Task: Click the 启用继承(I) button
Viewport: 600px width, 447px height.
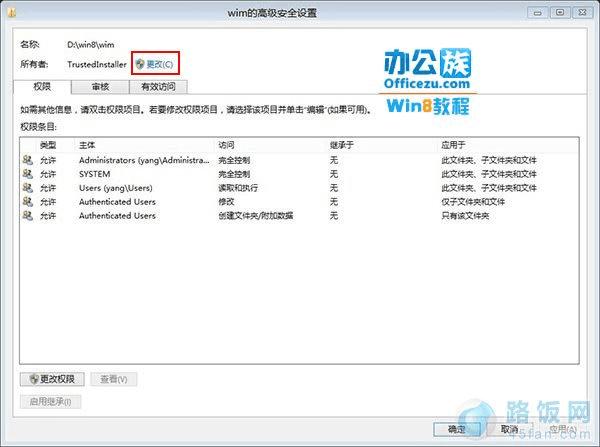Action: click(x=51, y=401)
